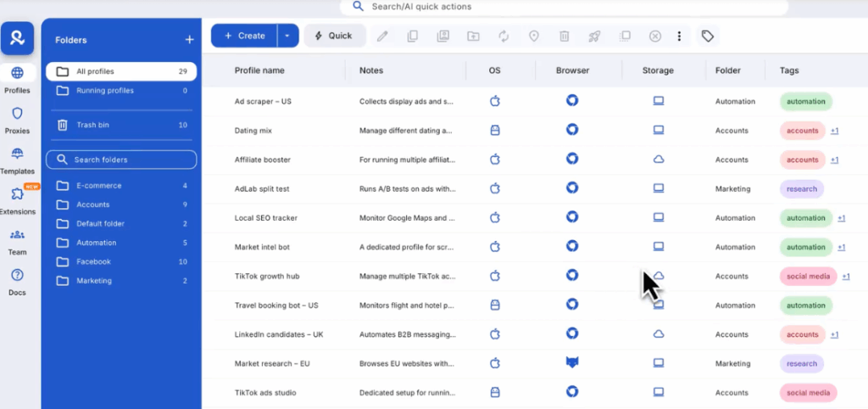The width and height of the screenshot is (868, 409).
Task: Expand the Create button dropdown arrow
Action: pyautogui.click(x=287, y=36)
